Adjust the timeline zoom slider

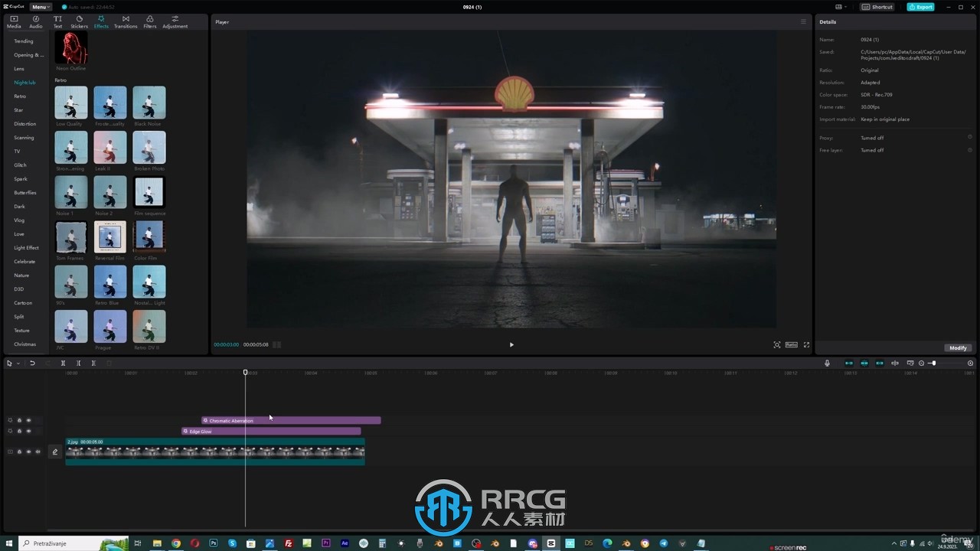(x=933, y=364)
